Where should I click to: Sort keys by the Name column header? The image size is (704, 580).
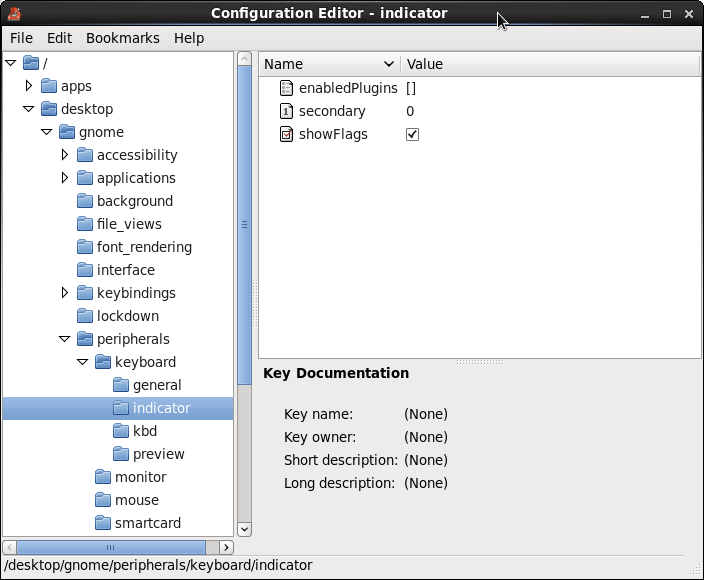point(330,64)
